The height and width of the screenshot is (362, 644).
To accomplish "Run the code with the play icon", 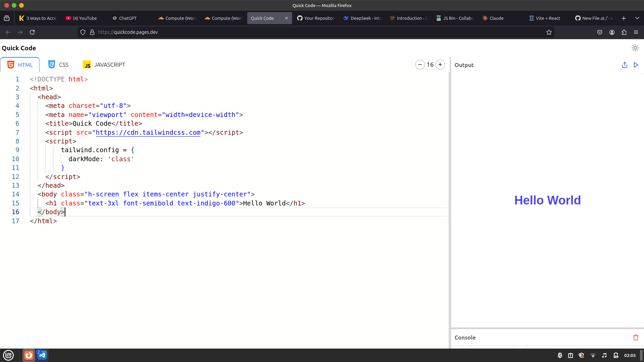I will click(x=636, y=65).
